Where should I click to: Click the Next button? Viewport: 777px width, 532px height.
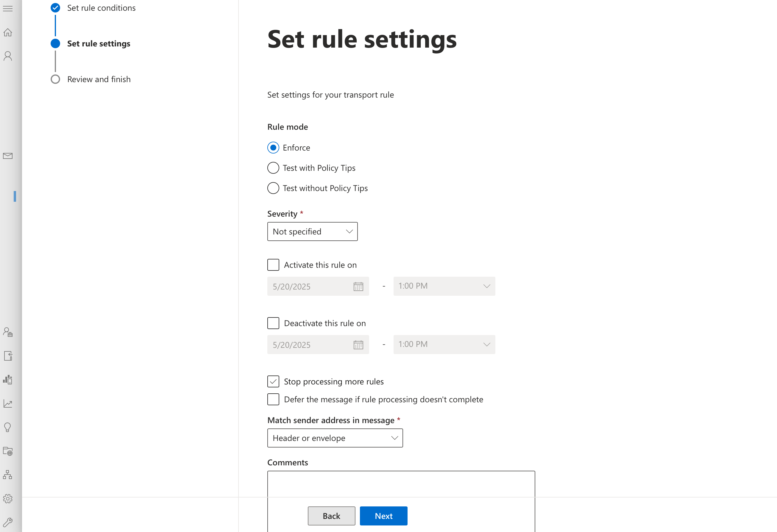pyautogui.click(x=383, y=516)
